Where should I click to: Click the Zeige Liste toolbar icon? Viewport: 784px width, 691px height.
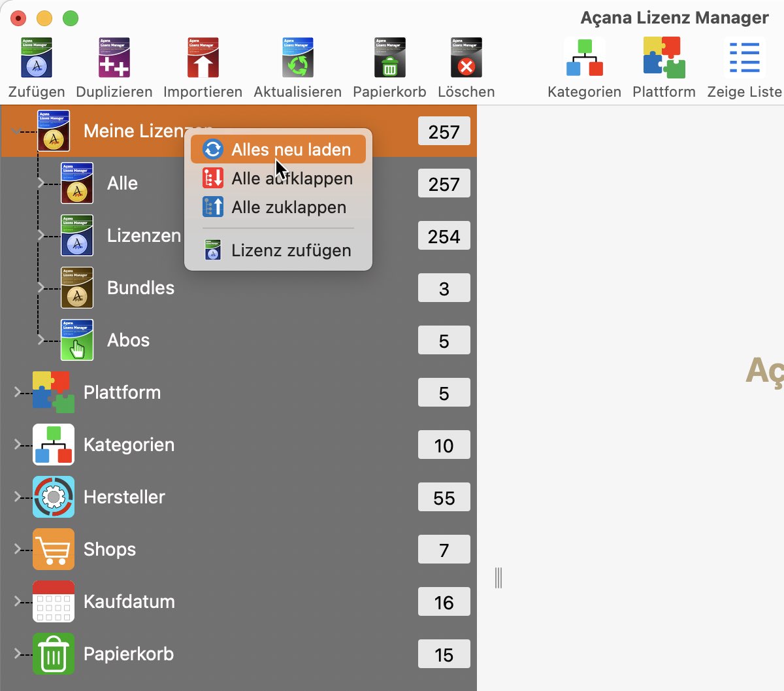(x=744, y=58)
